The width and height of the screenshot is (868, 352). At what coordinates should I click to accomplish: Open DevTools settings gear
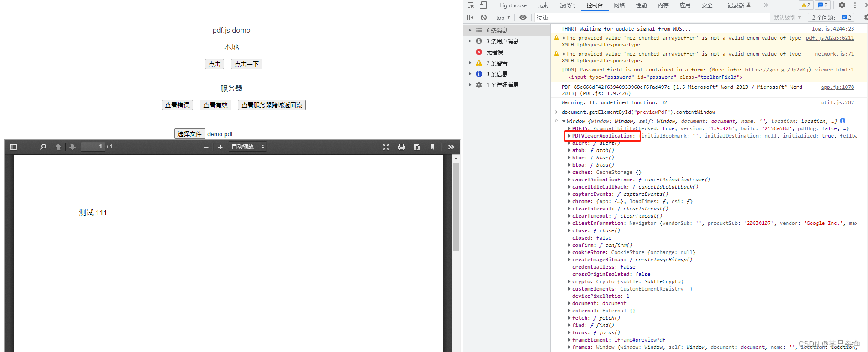pos(842,5)
